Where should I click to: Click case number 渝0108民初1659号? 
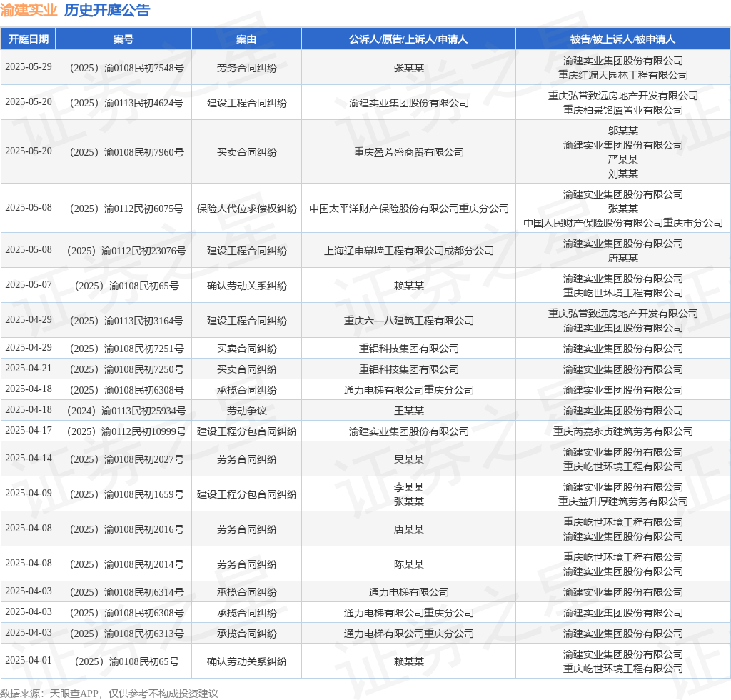pyautogui.click(x=127, y=495)
